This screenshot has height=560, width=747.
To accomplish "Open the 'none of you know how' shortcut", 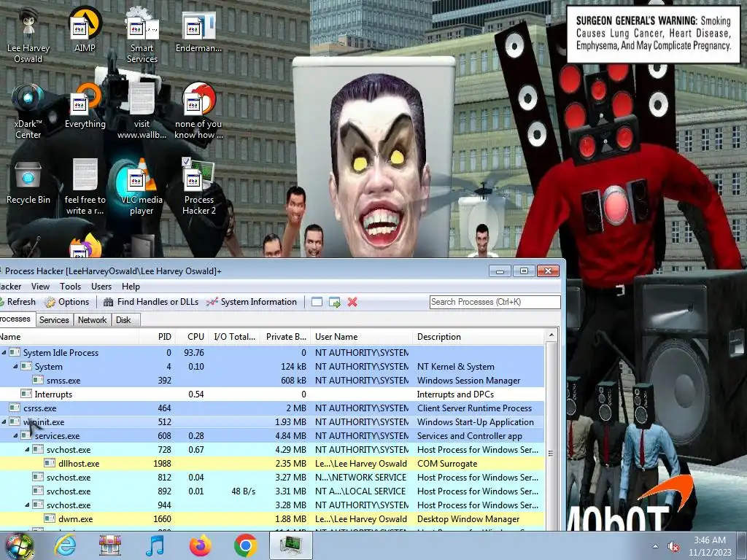I will tap(198, 112).
